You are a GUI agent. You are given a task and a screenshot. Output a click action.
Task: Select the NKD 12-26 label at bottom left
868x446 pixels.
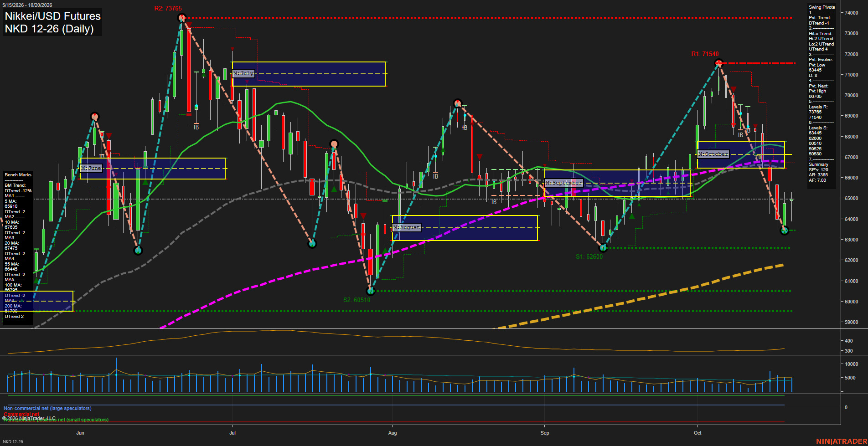tap(13, 441)
